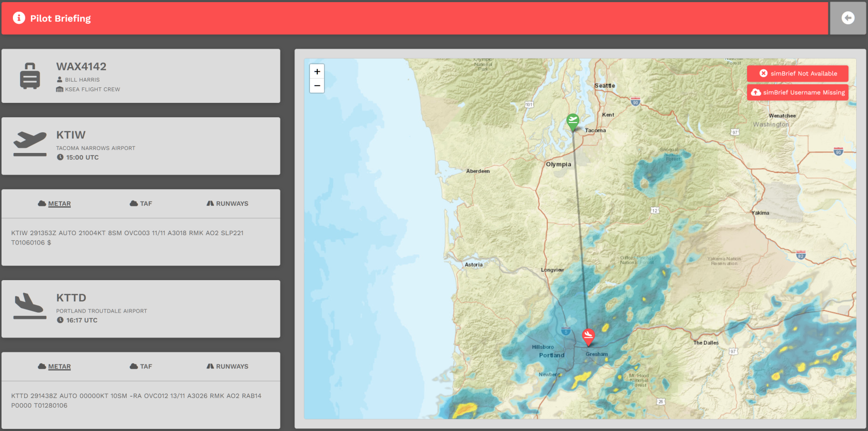The width and height of the screenshot is (868, 431).
Task: Click the takeoff plane icon for KTIW
Action: click(x=30, y=144)
